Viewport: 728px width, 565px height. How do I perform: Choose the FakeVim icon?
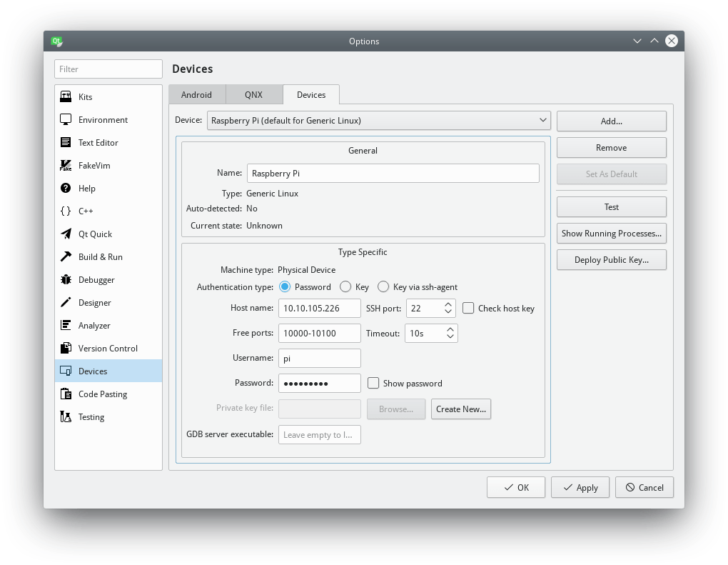(x=66, y=165)
